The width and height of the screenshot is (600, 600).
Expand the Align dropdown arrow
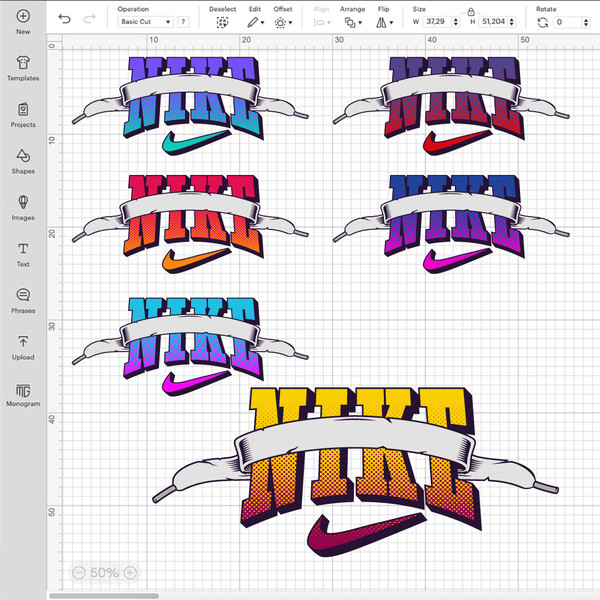click(329, 23)
